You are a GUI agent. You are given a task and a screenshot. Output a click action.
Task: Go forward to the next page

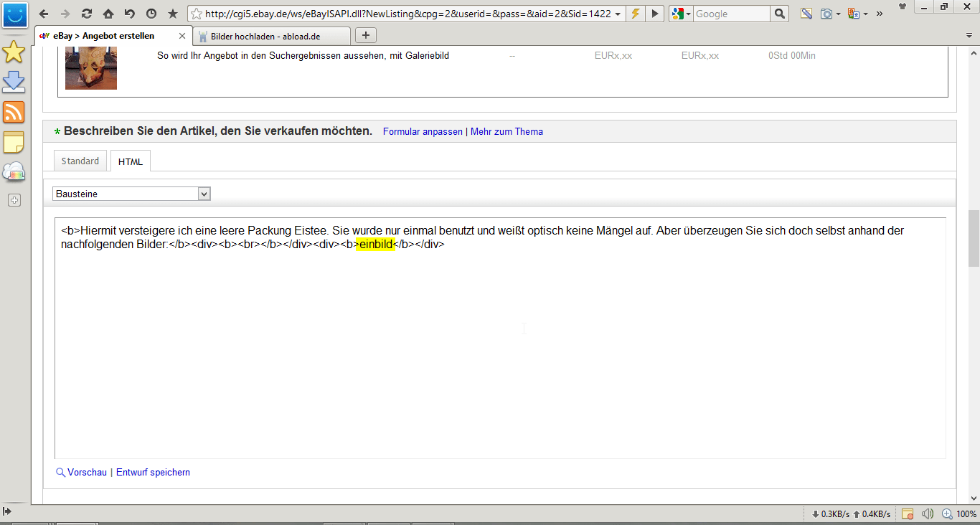pos(65,14)
